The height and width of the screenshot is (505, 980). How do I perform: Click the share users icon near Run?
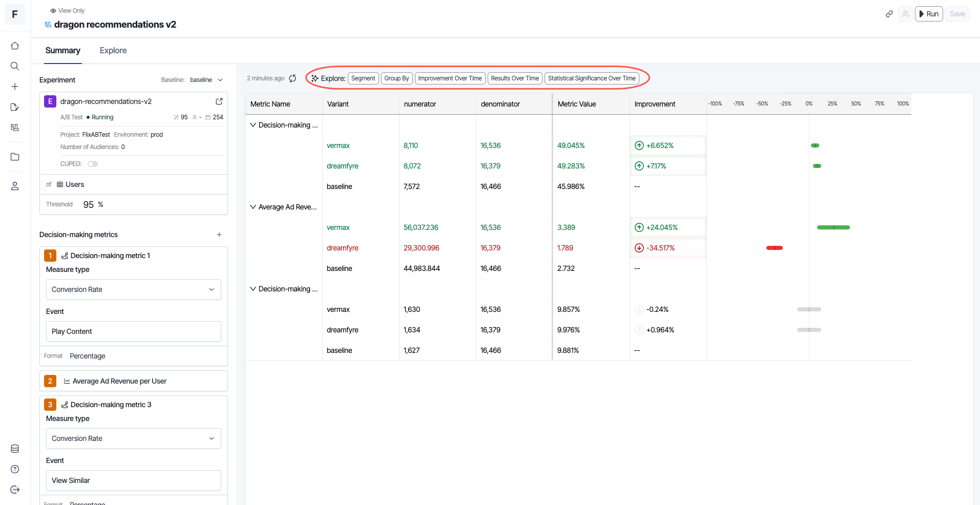pos(906,14)
